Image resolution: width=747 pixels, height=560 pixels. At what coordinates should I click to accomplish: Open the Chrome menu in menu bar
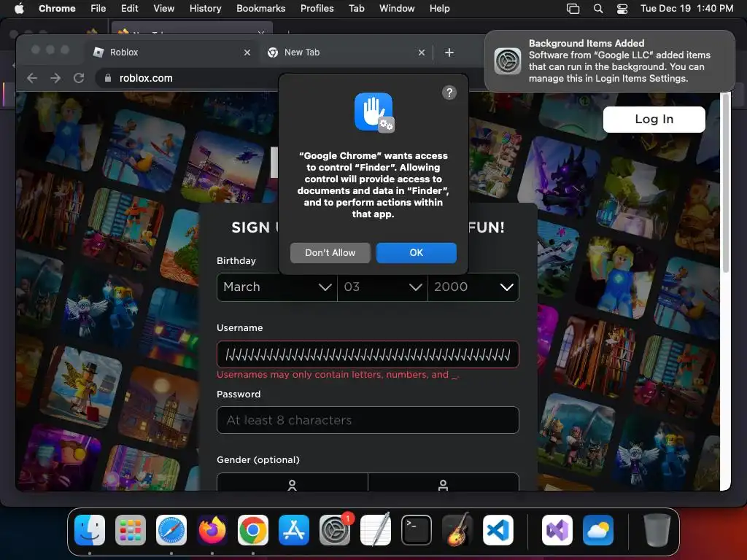(x=57, y=9)
